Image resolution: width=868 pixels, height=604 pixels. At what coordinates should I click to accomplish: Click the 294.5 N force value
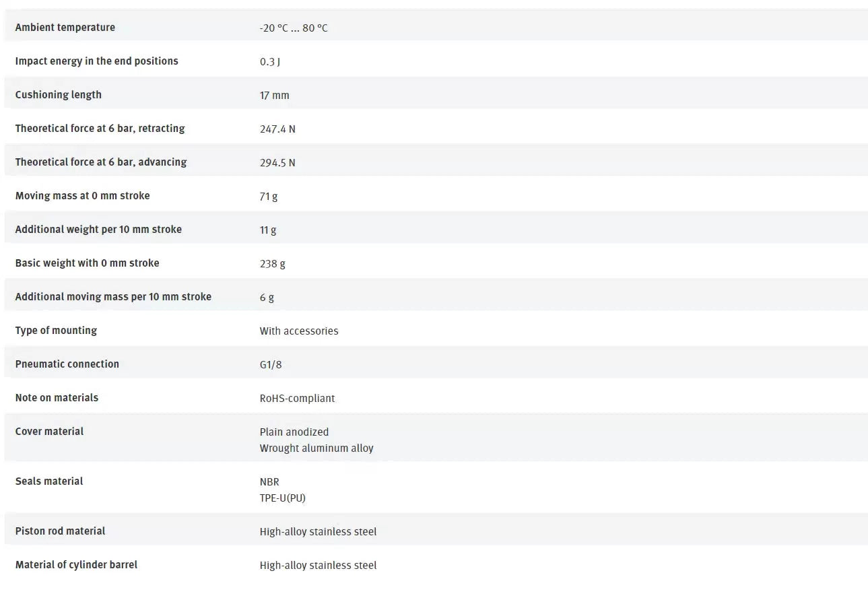click(x=277, y=163)
